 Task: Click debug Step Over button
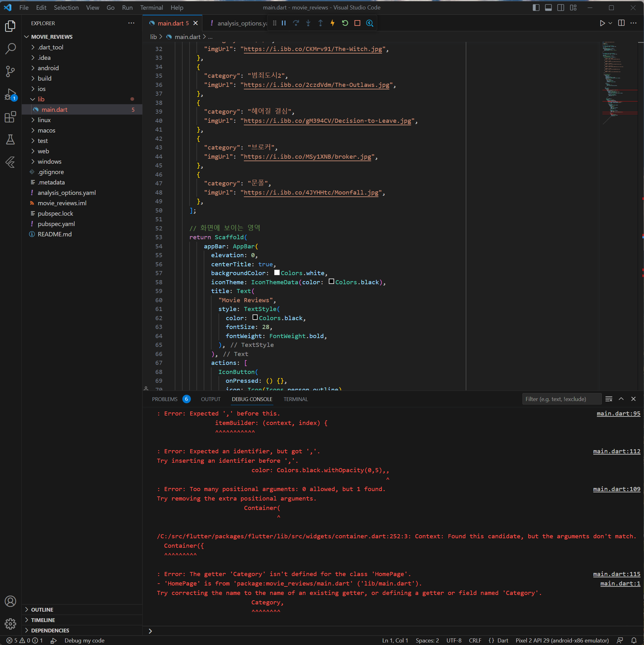(296, 23)
